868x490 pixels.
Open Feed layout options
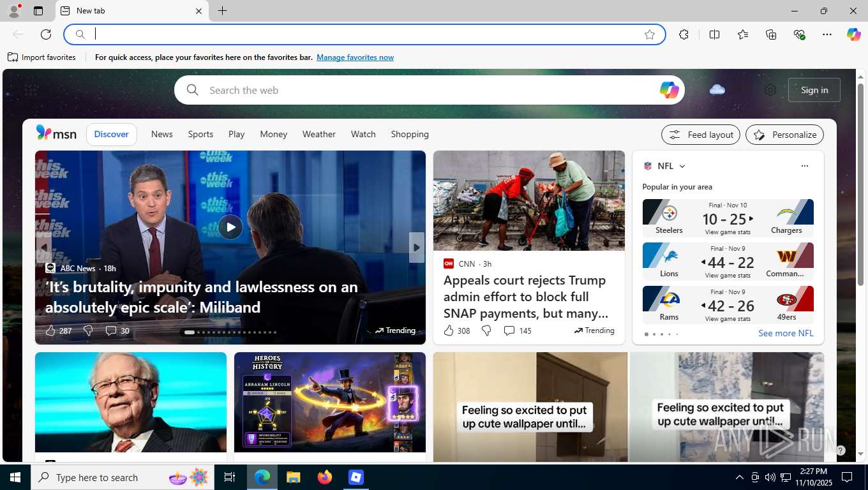(x=701, y=135)
